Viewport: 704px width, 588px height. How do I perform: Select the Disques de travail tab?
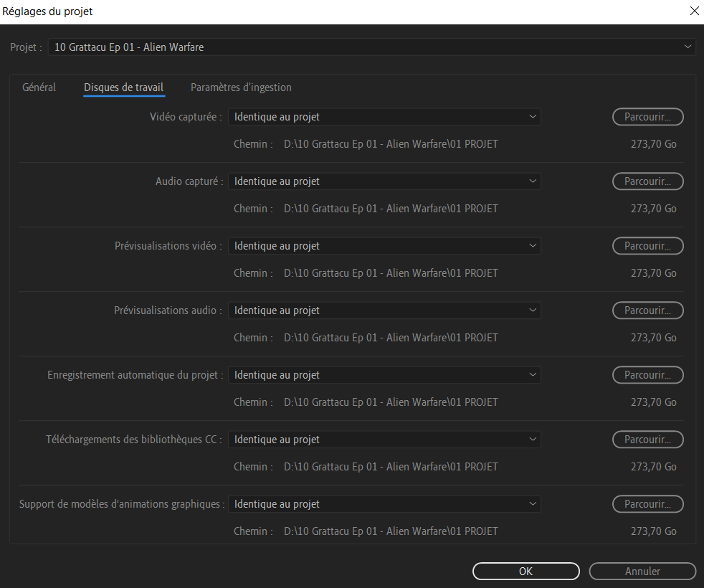click(x=123, y=87)
